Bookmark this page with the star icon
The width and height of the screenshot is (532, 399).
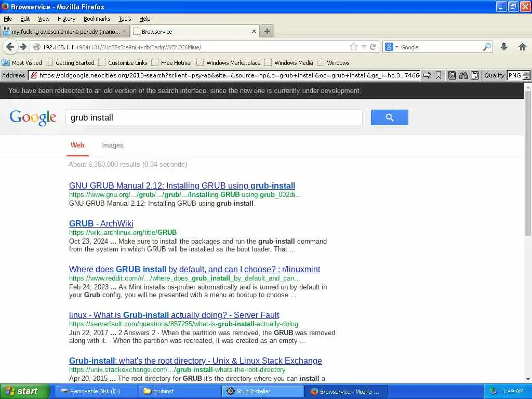tap(353, 47)
